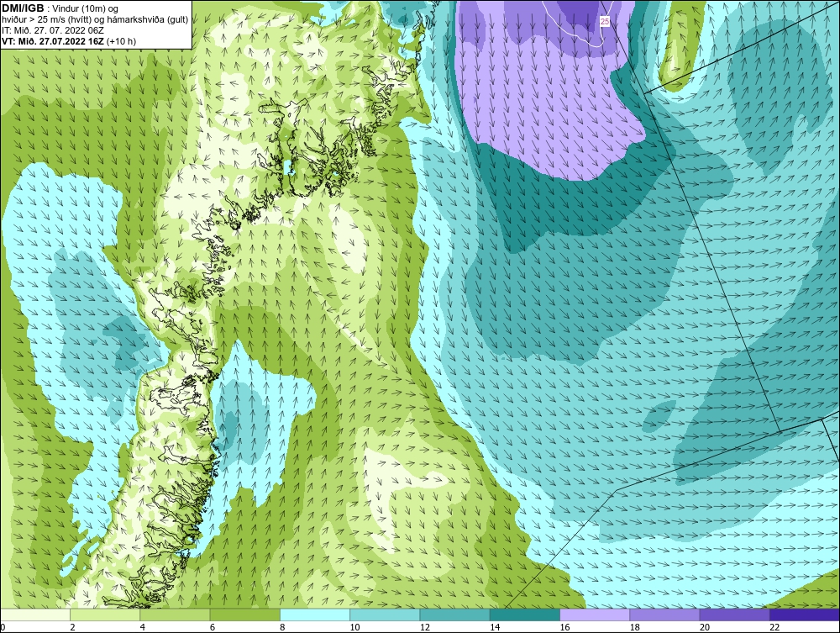Click the 'IT: Mið. 27. 07. 2022 06Z' line
840x633 pixels.
tap(52, 30)
